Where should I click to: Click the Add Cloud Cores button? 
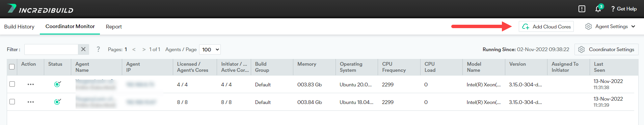(546, 26)
